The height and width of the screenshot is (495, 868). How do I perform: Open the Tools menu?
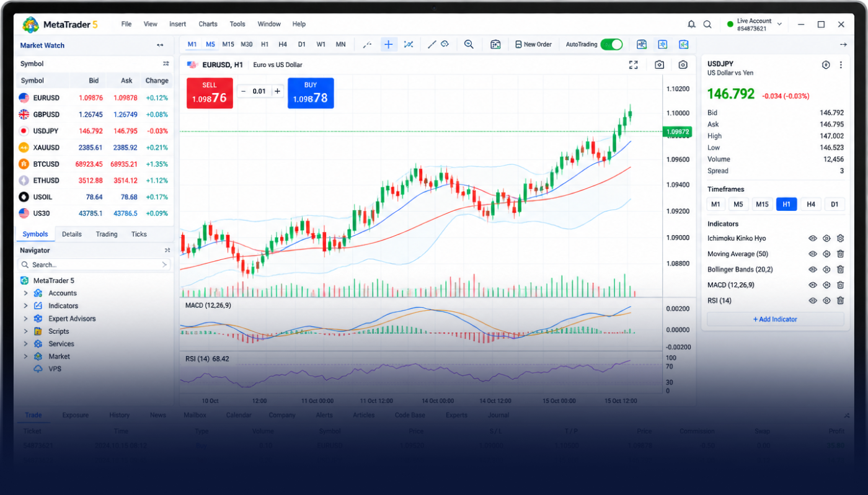click(237, 24)
